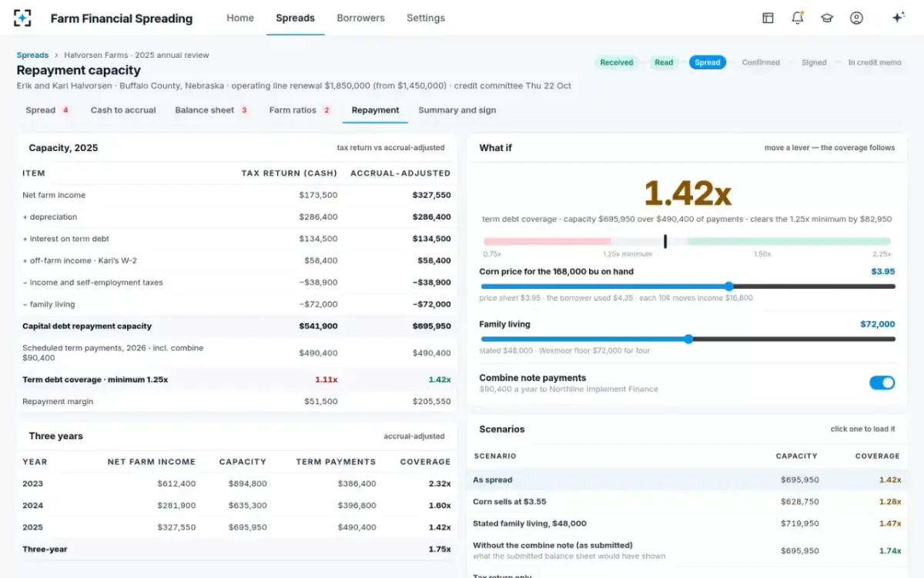The height and width of the screenshot is (578, 924).
Task: Toggle the Combine note payments switch
Action: point(882,382)
